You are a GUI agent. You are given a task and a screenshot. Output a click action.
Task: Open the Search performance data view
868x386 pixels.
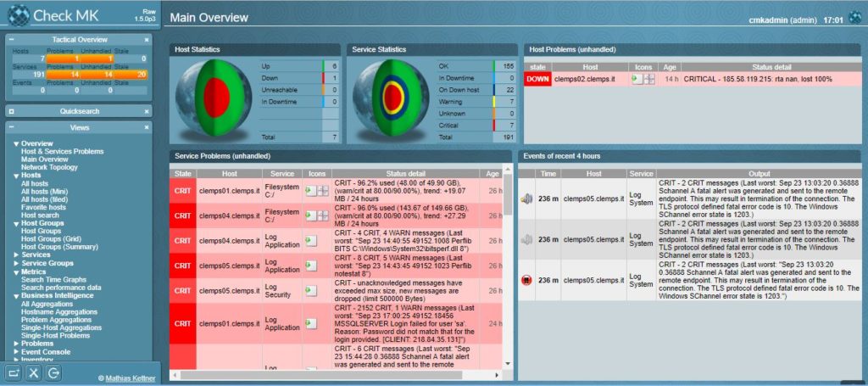point(61,288)
